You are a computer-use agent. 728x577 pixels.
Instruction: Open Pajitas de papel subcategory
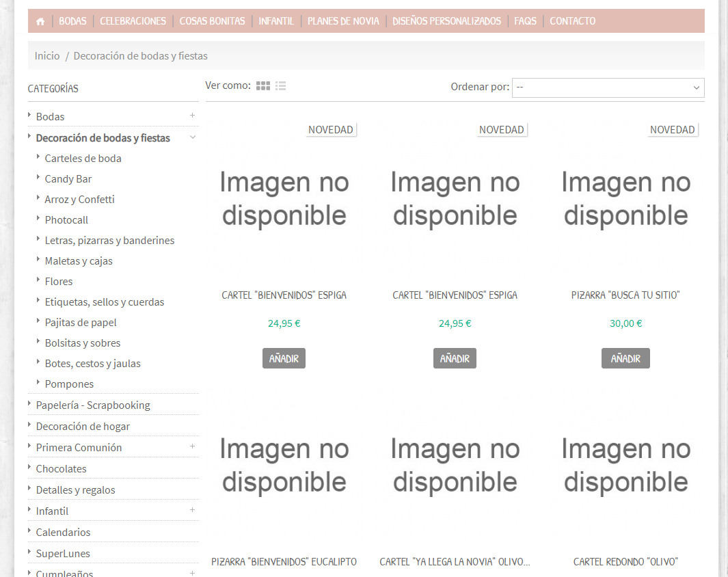81,322
